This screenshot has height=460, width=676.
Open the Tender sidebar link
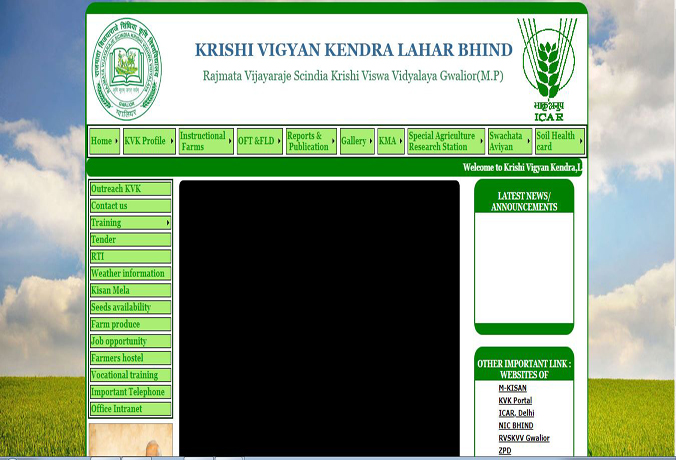pos(130,240)
